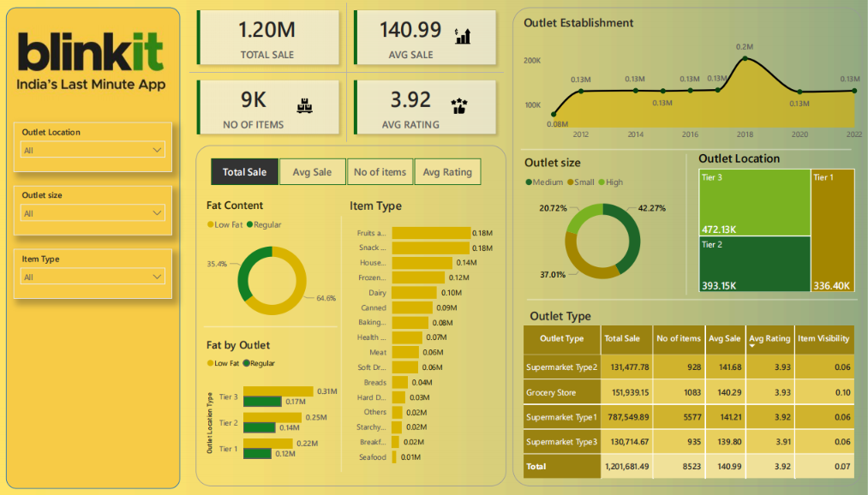Click the Breads bar in Item Type
The image size is (868, 495).
[x=400, y=382]
